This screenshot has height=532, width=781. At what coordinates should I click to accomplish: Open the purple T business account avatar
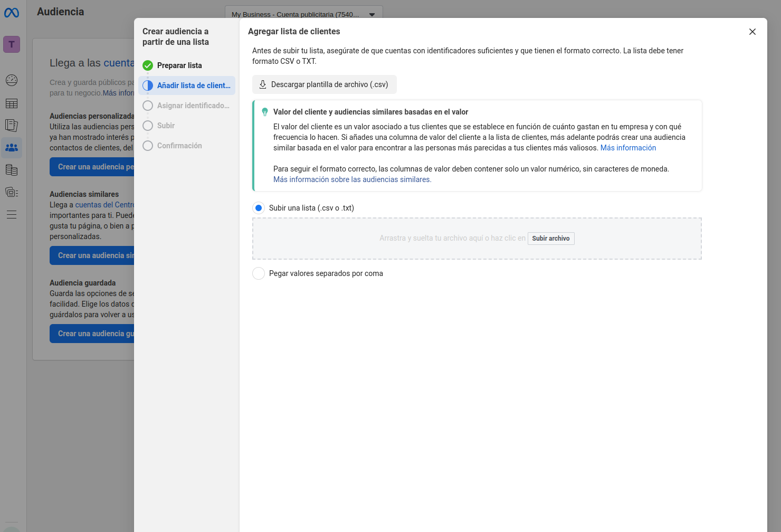(12, 44)
